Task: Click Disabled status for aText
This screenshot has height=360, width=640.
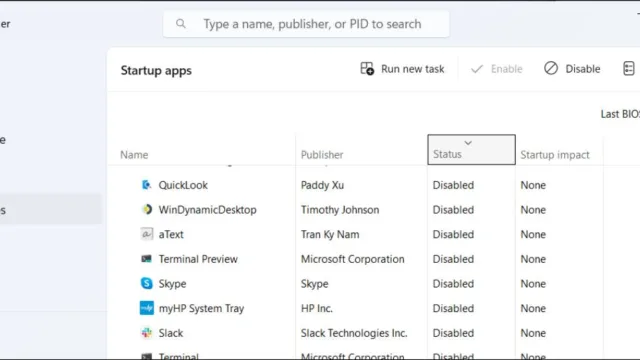Action: tap(453, 234)
